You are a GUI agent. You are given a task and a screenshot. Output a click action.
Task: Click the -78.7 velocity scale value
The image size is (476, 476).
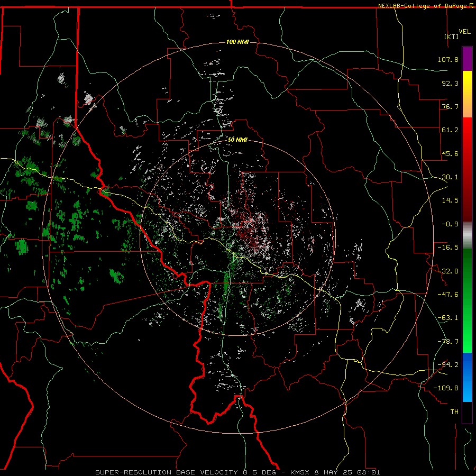pos(448,342)
